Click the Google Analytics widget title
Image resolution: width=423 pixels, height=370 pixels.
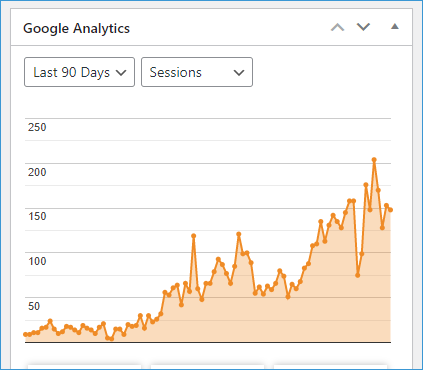76,28
